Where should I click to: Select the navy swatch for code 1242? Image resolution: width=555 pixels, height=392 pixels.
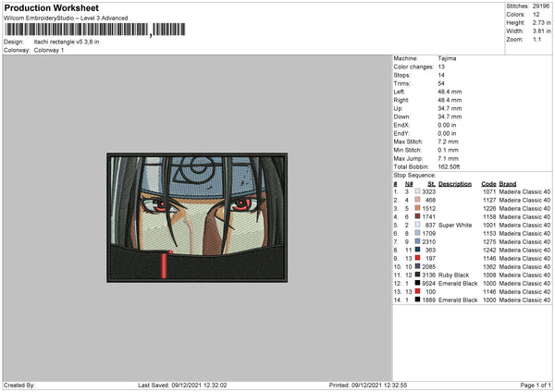point(418,250)
